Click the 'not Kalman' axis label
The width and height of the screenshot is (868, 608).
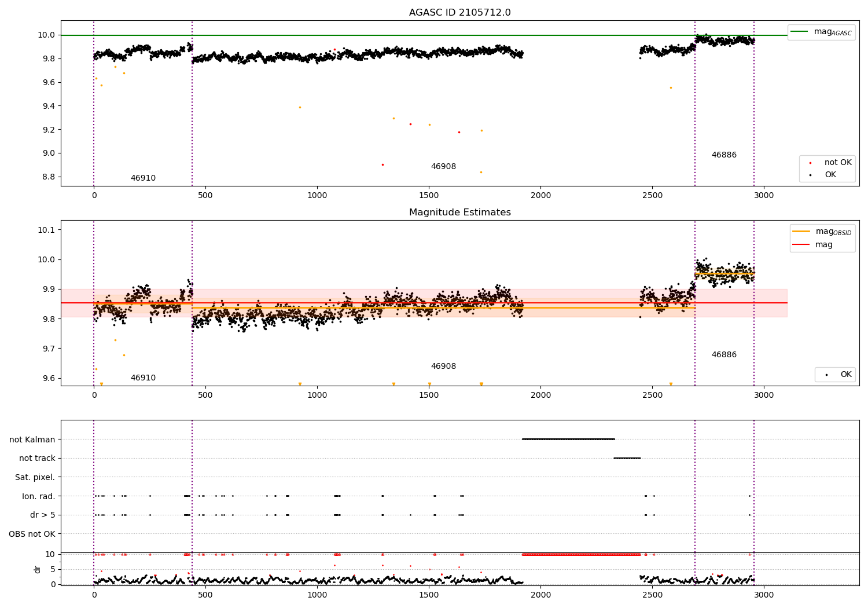pos(32,439)
